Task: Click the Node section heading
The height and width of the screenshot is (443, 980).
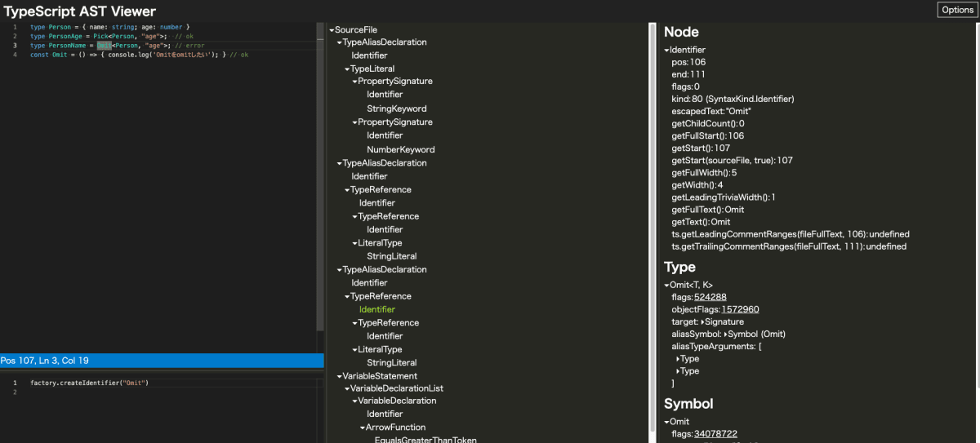Action: click(681, 33)
